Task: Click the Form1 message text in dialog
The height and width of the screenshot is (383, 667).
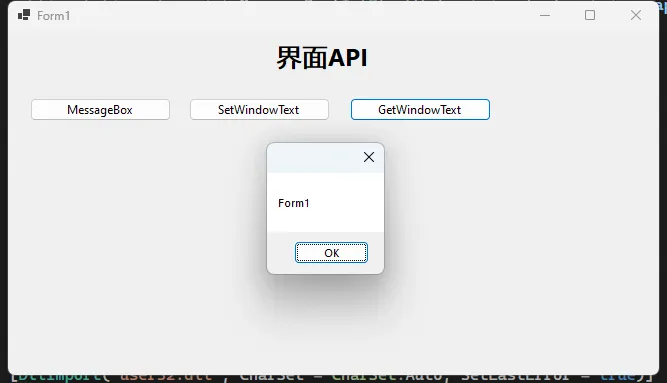Action: coord(294,203)
